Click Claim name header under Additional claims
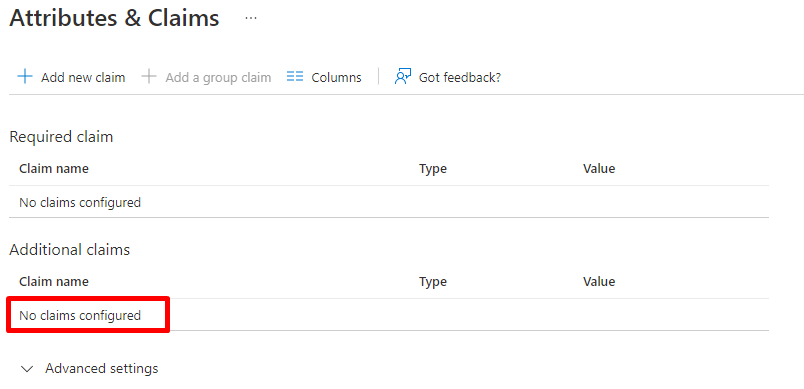The image size is (804, 389). click(54, 281)
